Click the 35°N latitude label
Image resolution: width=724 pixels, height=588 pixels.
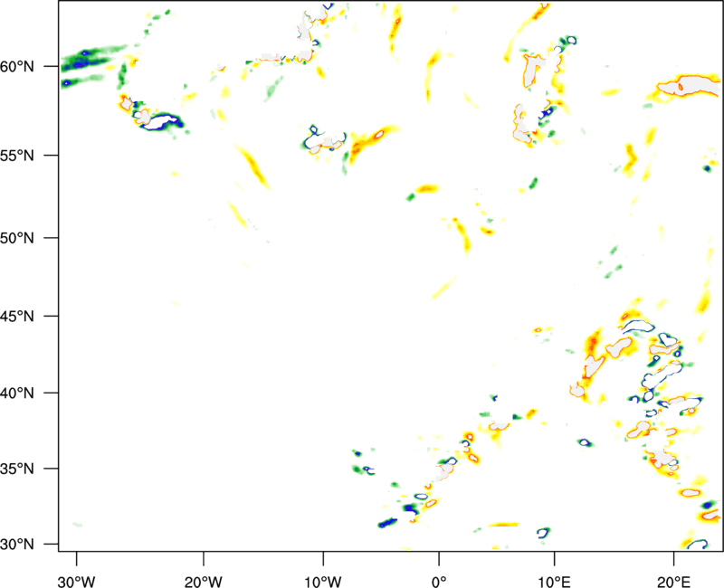coord(17,469)
